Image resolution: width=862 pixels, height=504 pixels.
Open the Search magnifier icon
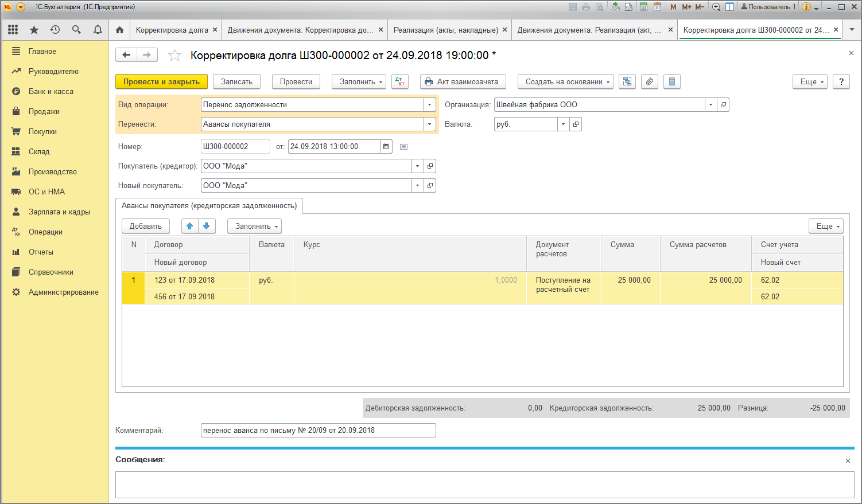tap(76, 30)
